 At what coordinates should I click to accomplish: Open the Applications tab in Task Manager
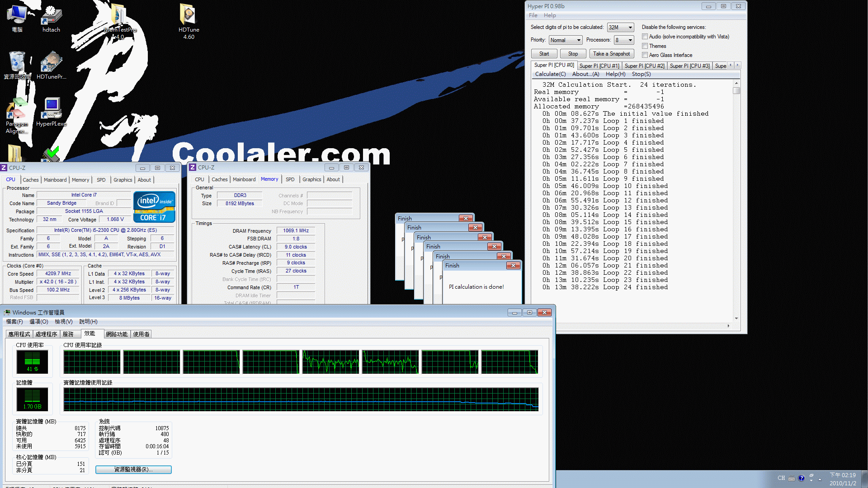tap(19, 334)
